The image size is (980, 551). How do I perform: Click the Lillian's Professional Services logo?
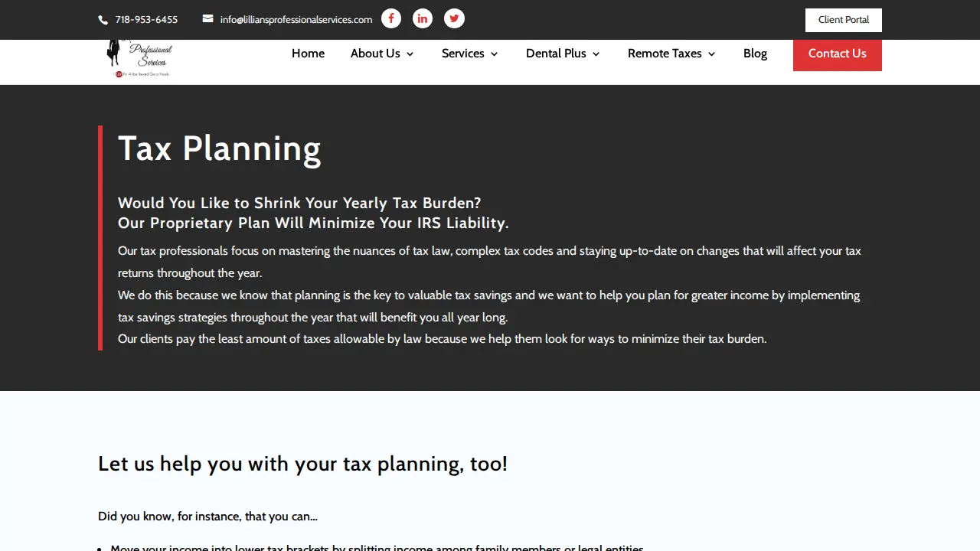pos(140,58)
